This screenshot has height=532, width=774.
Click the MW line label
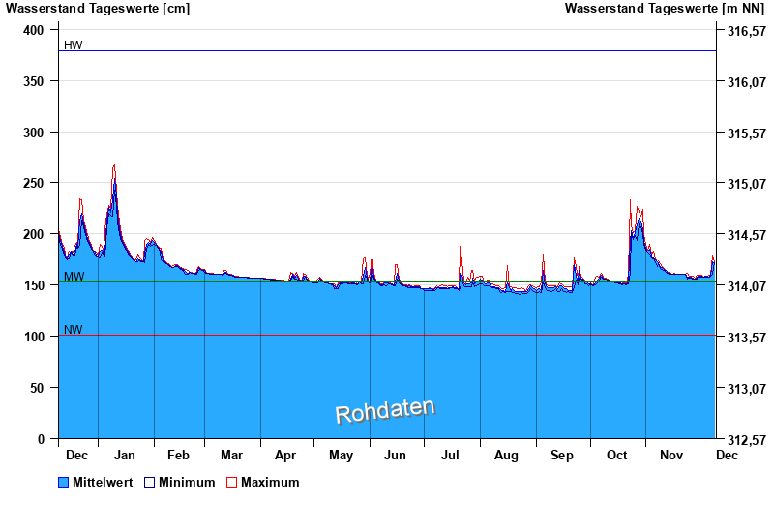coord(74,277)
